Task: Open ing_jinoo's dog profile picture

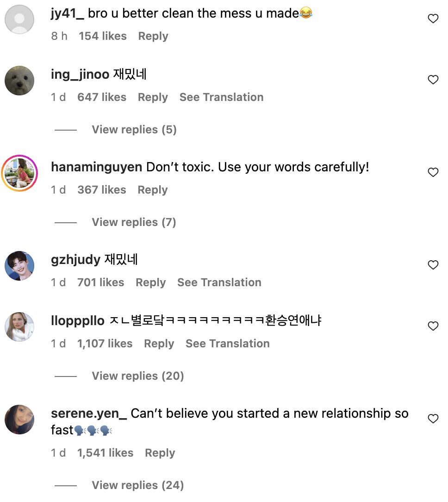Action: click(x=19, y=81)
